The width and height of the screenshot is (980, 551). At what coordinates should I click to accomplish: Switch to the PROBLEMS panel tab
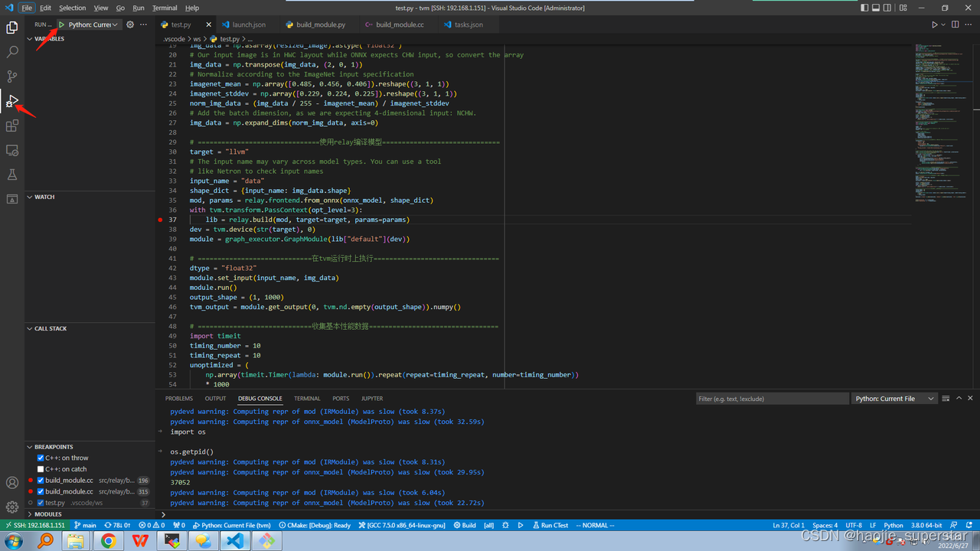click(179, 399)
